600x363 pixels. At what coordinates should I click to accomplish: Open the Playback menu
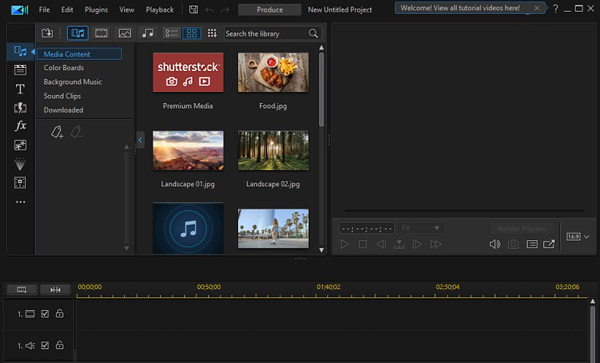coord(160,10)
